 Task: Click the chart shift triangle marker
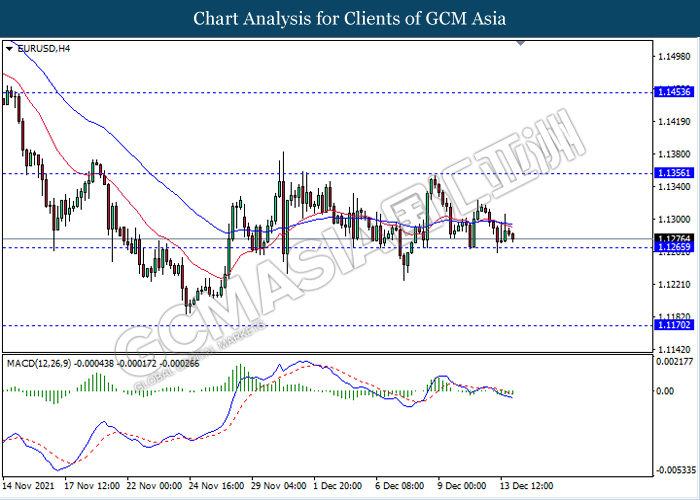click(x=520, y=43)
